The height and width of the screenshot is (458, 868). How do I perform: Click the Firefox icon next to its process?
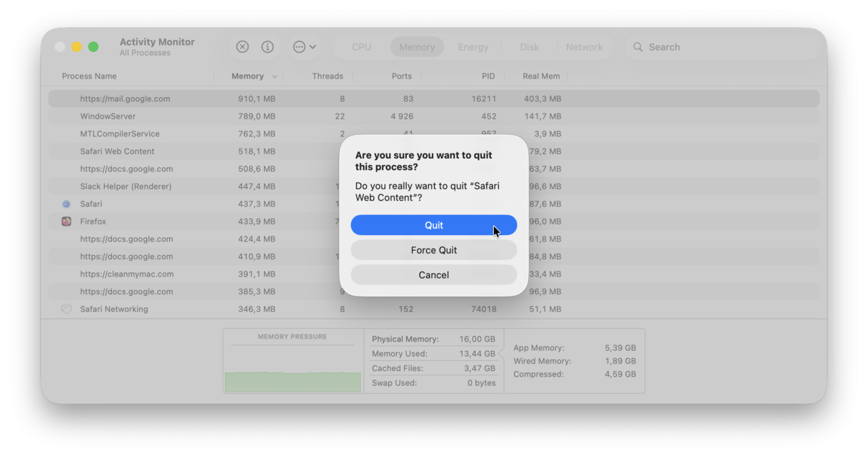[x=66, y=221]
